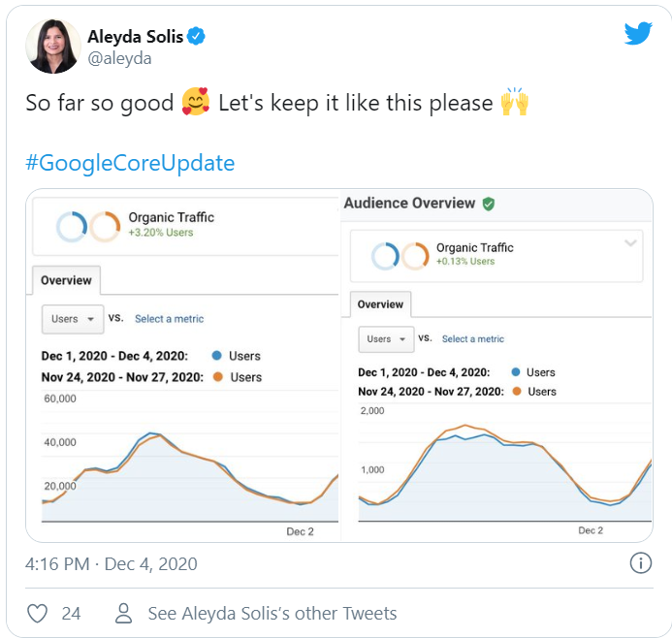This screenshot has width=672, height=638.
Task: Click See Aleyda Solis's other Tweets
Action: click(x=272, y=613)
